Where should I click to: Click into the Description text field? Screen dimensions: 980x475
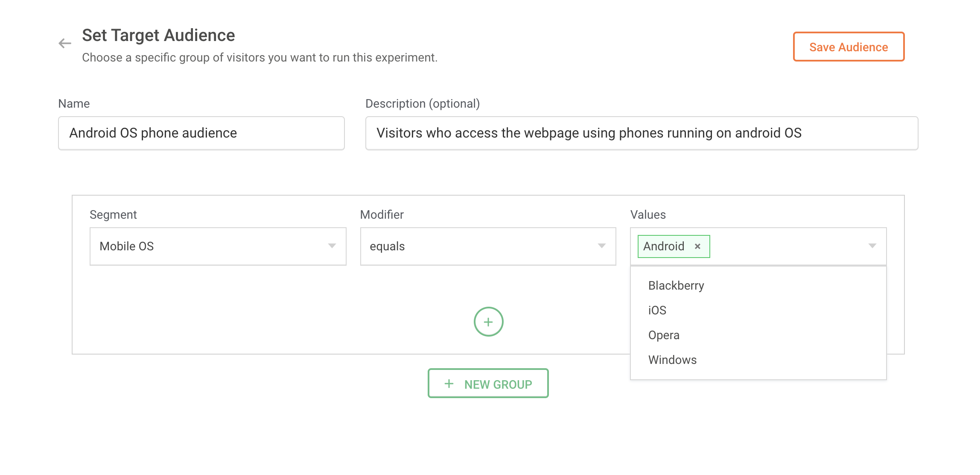tap(641, 133)
